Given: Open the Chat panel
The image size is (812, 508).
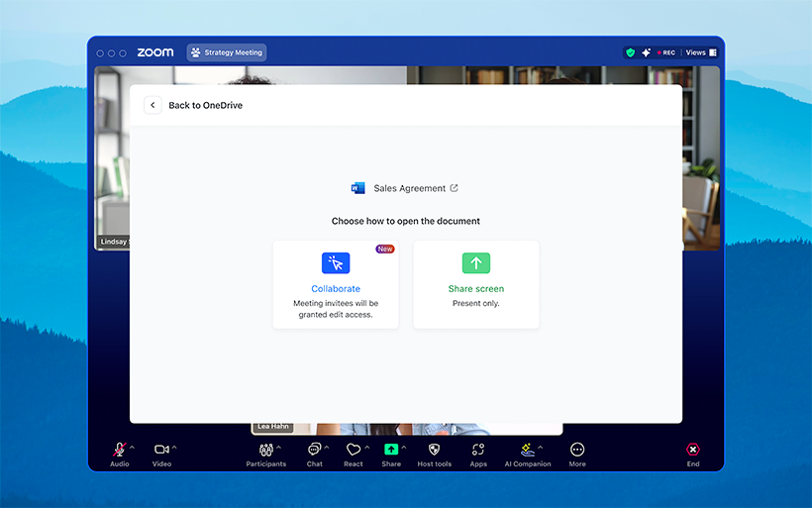Looking at the screenshot, I should pyautogui.click(x=314, y=450).
